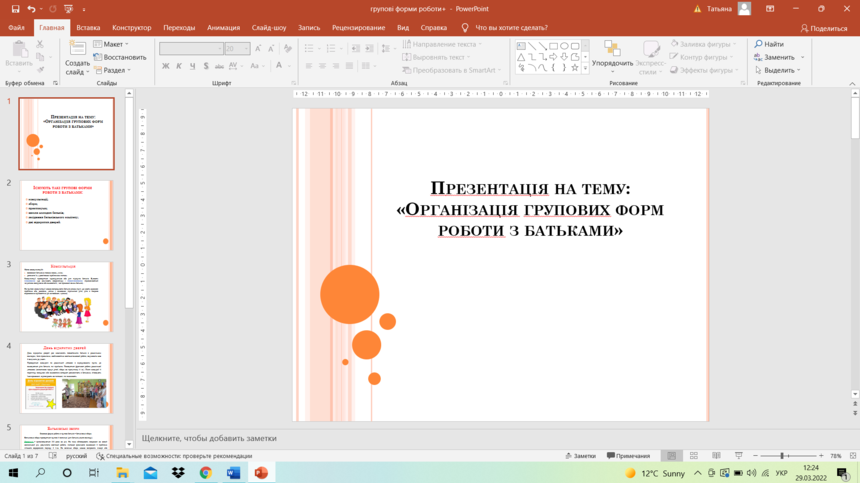Decrease the list indent level

[355, 49]
